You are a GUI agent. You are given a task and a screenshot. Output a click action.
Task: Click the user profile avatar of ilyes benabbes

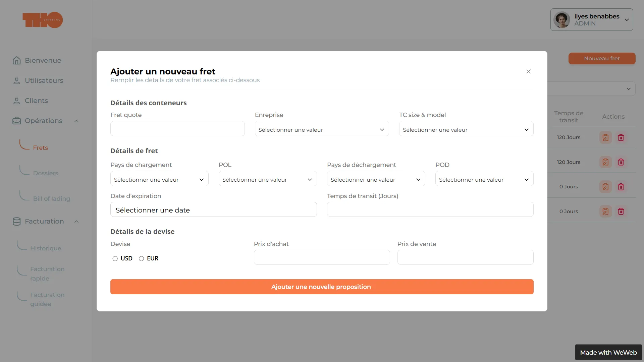click(x=562, y=19)
